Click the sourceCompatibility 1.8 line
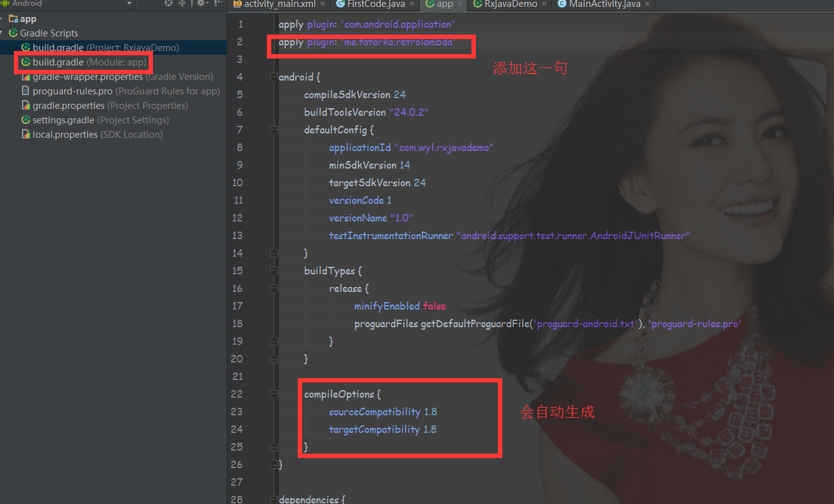Image resolution: width=834 pixels, height=504 pixels. [383, 412]
